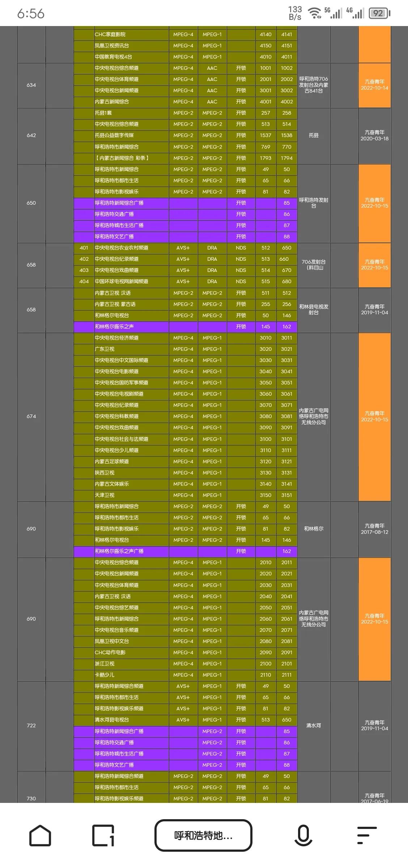Select the 642 frequency cell
408x868 pixels.
coord(31,136)
